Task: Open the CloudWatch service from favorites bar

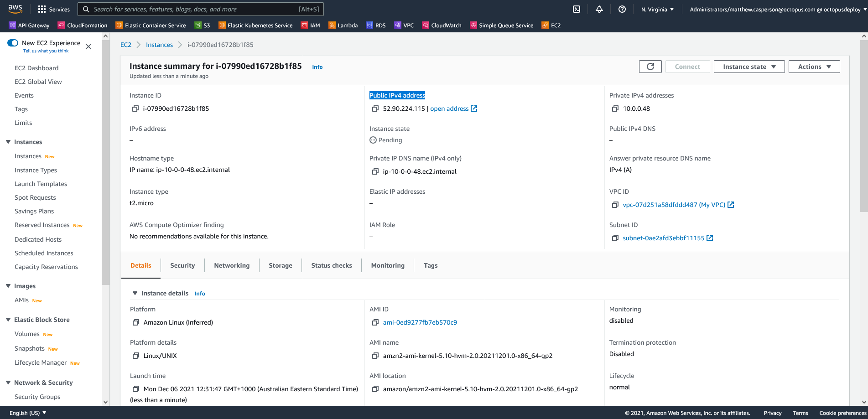Action: (442, 25)
